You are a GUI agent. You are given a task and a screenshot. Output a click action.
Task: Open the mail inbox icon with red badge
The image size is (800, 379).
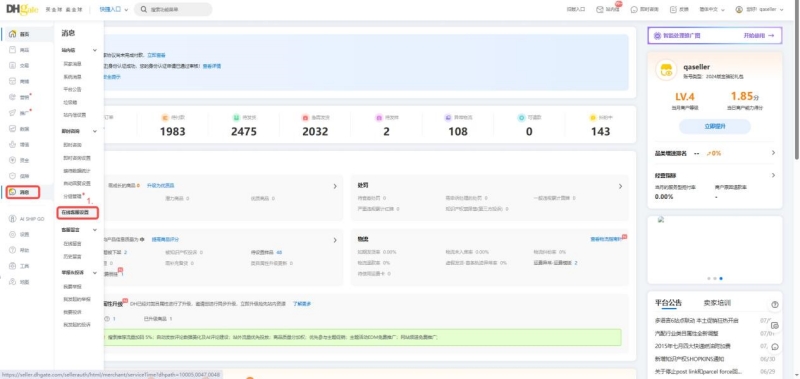pos(600,9)
